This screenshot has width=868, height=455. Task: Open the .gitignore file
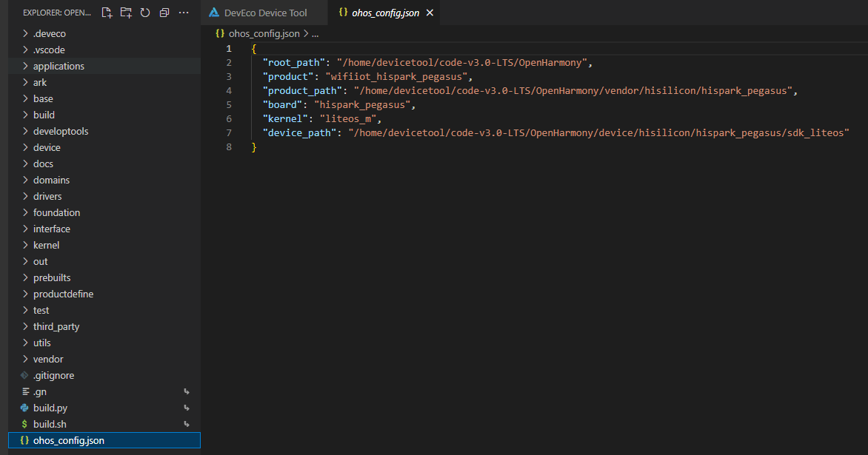tap(104, 376)
